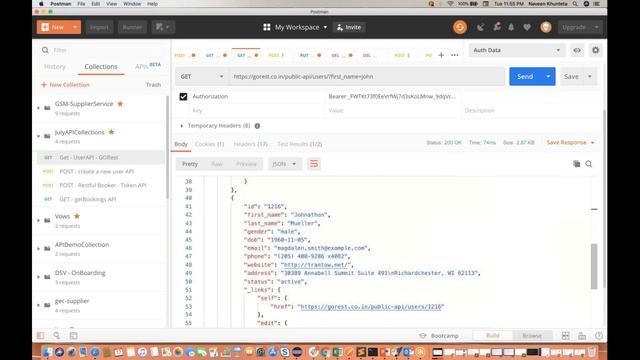Open the satellite capture requests icon
Viewport: 640px width, 360px height.
(480, 27)
